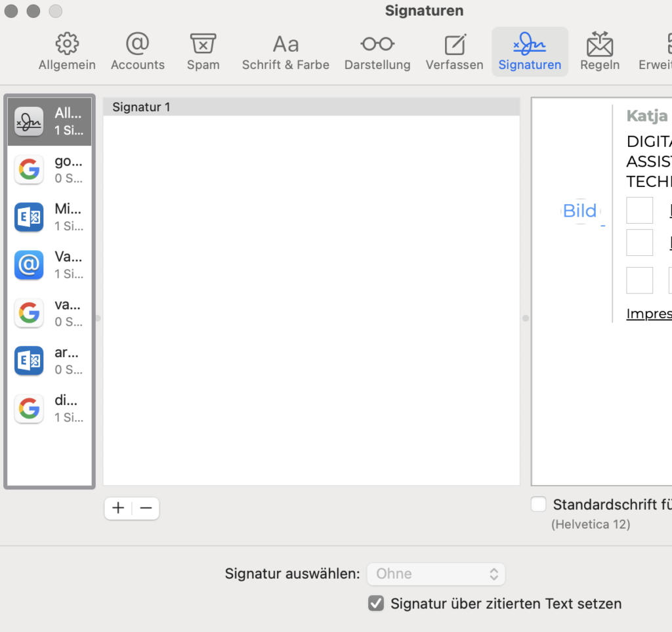Select Signatur 1 in the list
This screenshot has height=632, width=672.
tap(311, 107)
